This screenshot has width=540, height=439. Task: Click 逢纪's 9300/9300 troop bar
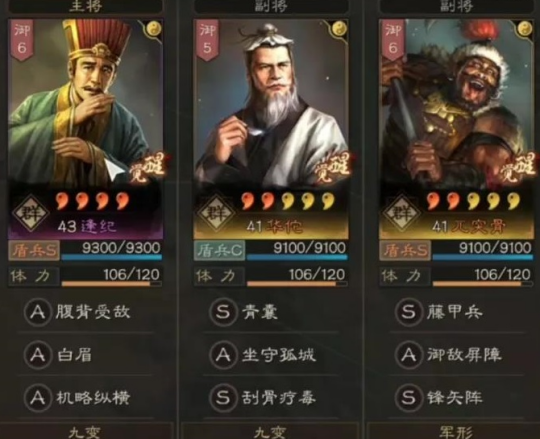point(112,251)
